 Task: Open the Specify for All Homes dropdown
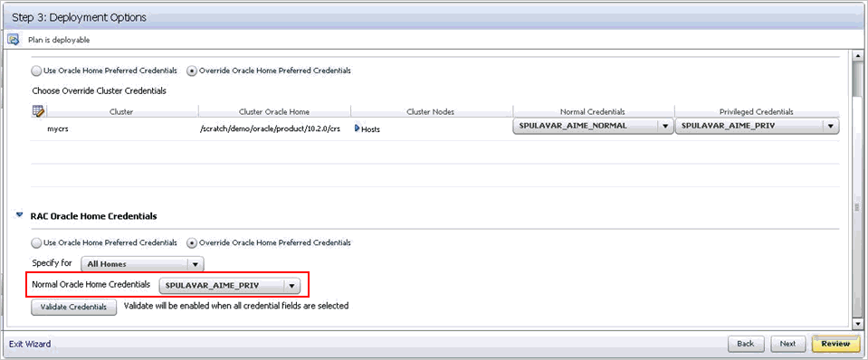click(143, 264)
